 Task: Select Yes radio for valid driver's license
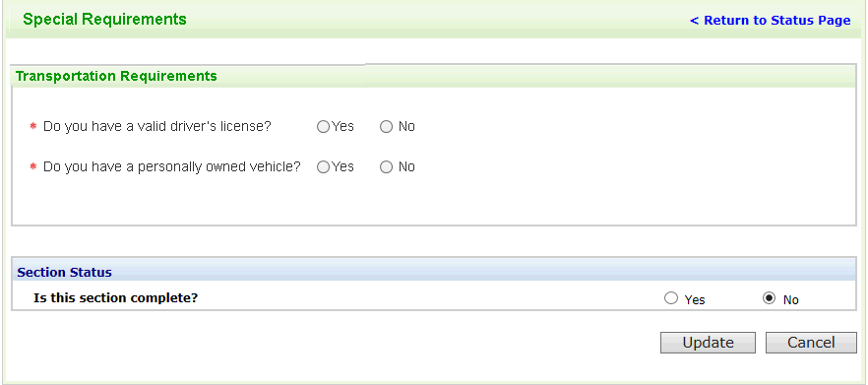tap(323, 127)
